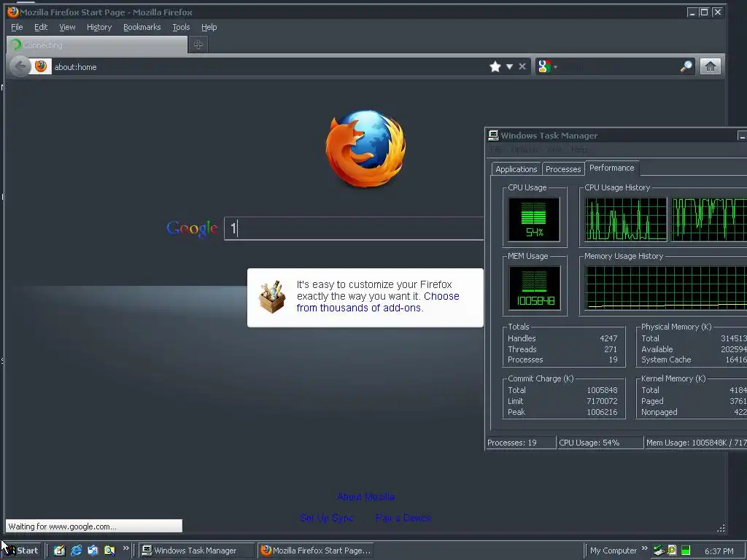The image size is (747, 560).
Task: Open the Pair a Device link
Action: [x=403, y=518]
